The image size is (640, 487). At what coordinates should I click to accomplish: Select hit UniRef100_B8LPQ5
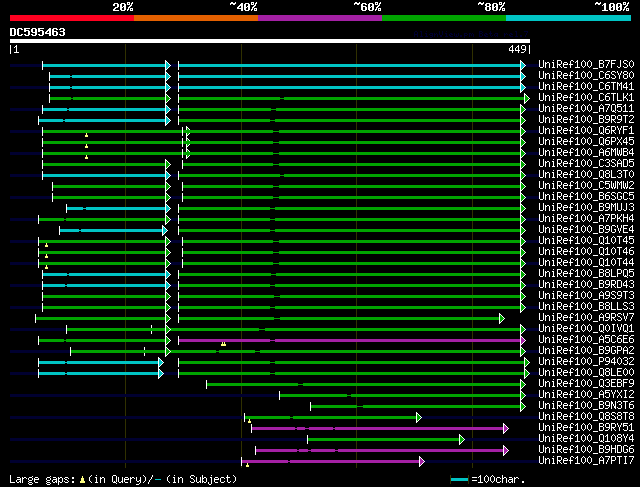coord(586,274)
